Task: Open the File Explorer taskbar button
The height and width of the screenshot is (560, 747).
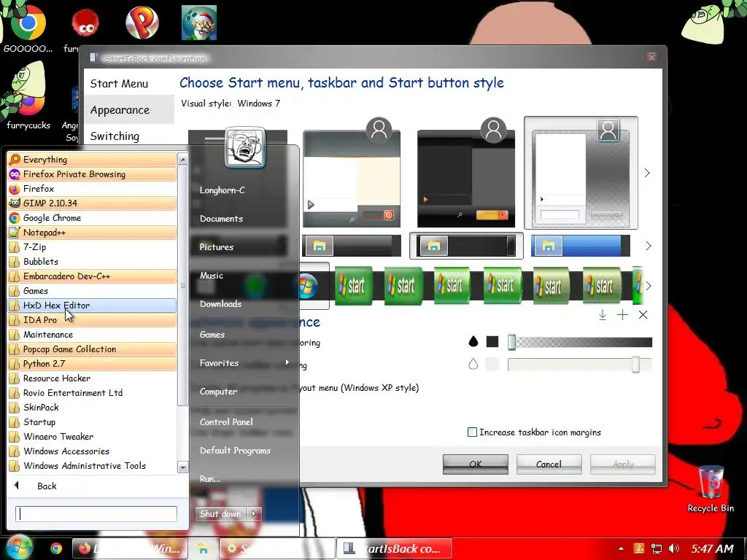Action: pos(204,548)
